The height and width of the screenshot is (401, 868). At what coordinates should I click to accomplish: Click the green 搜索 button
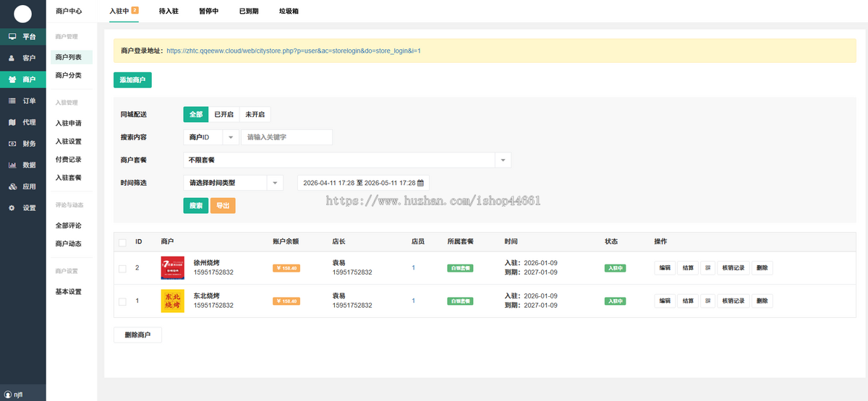195,206
